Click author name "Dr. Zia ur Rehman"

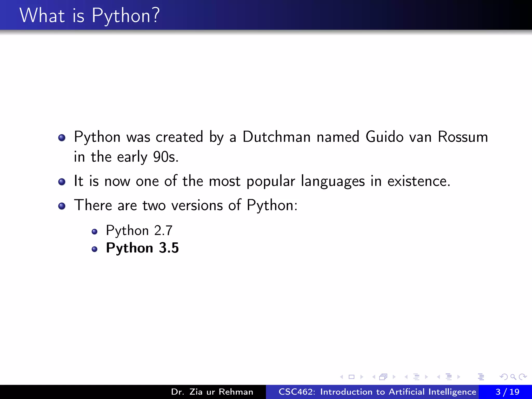(x=212, y=392)
